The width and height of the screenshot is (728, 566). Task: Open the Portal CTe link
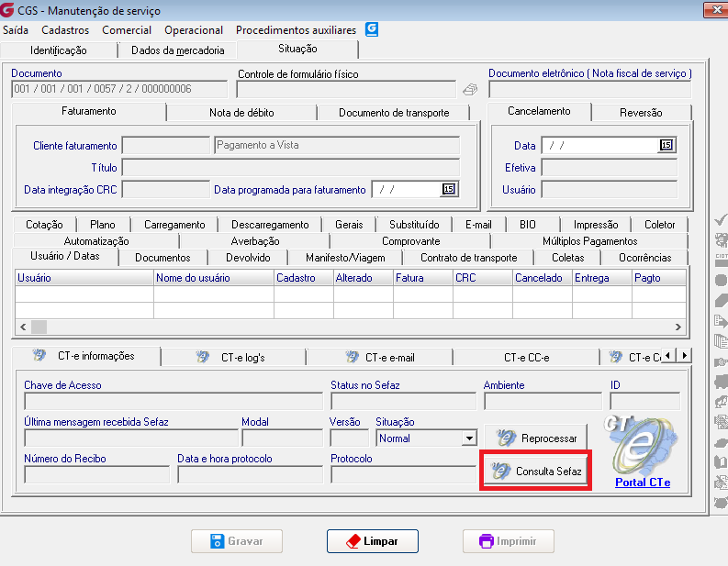tap(643, 483)
